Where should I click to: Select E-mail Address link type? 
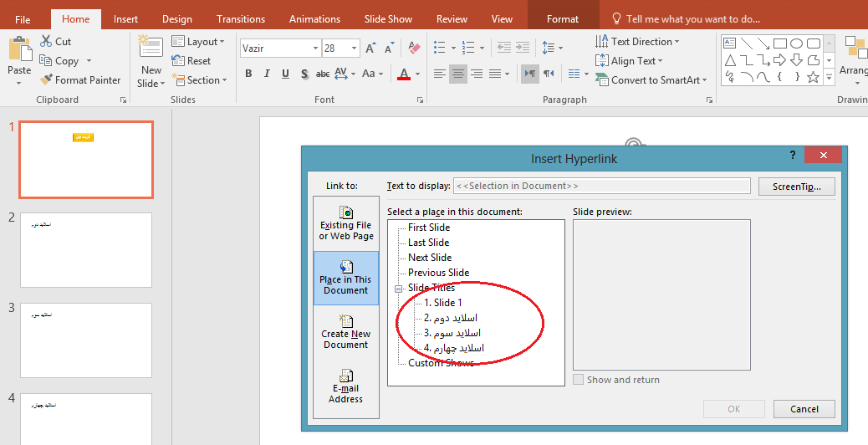[346, 386]
